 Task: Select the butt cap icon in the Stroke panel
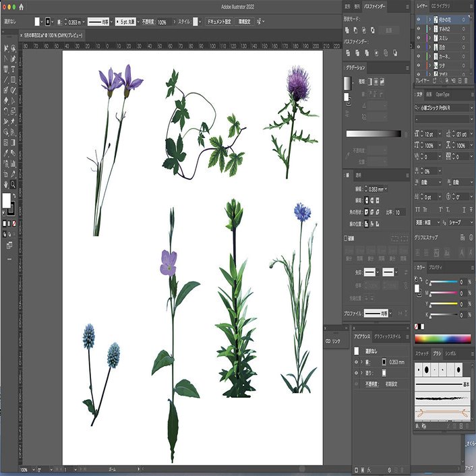click(x=366, y=200)
